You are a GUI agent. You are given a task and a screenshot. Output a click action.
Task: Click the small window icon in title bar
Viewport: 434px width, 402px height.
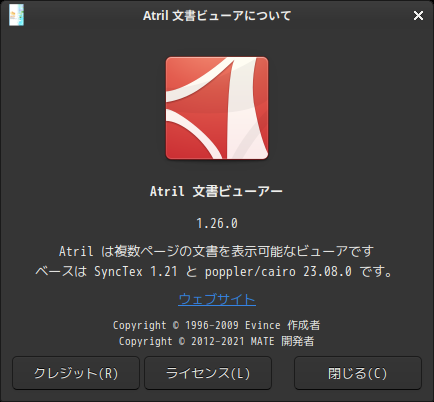pyautogui.click(x=16, y=15)
